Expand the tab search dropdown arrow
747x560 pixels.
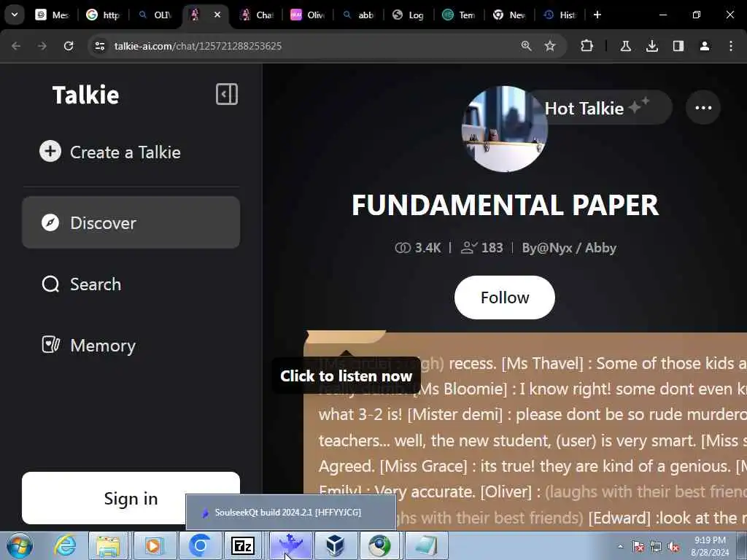(x=15, y=15)
